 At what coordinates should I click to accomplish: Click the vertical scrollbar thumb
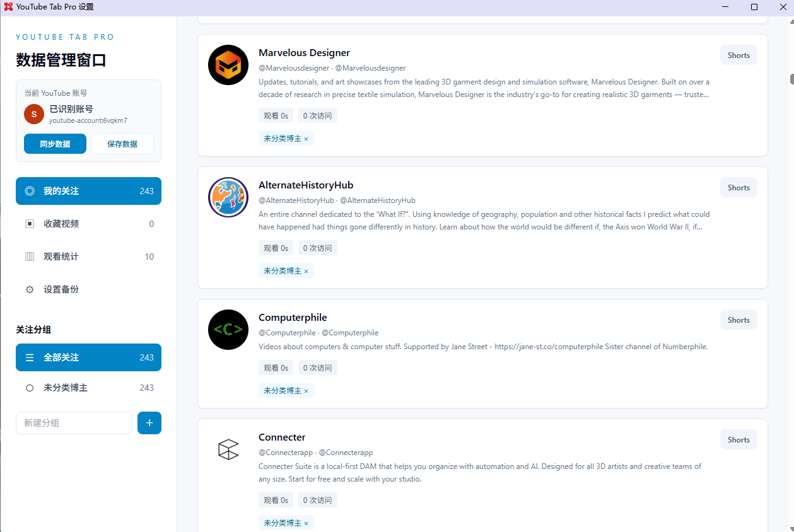pos(791,79)
